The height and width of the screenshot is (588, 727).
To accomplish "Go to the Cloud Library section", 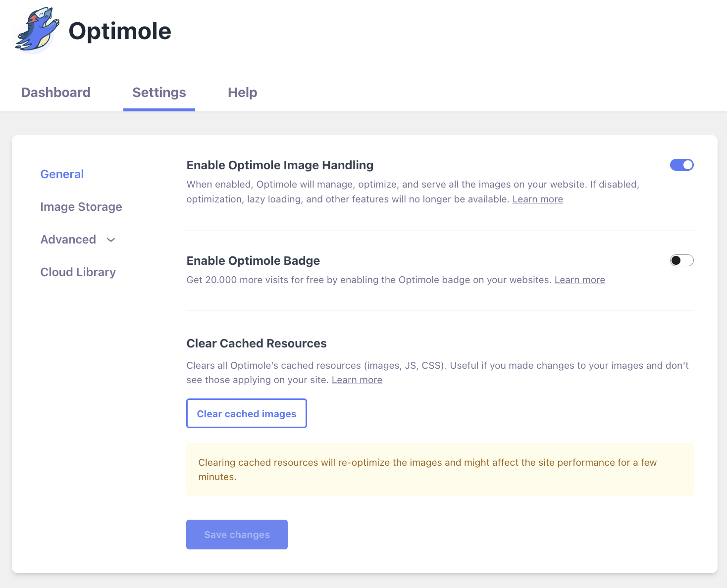I will pos(78,272).
